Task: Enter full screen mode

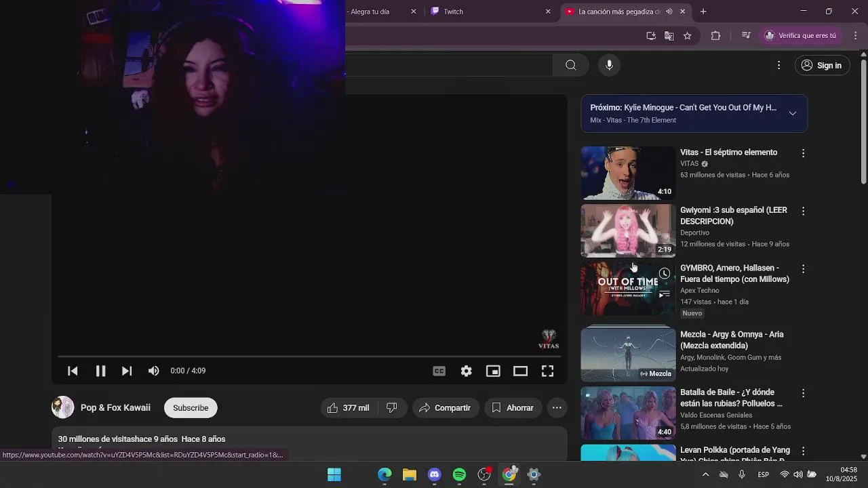Action: pos(547,371)
